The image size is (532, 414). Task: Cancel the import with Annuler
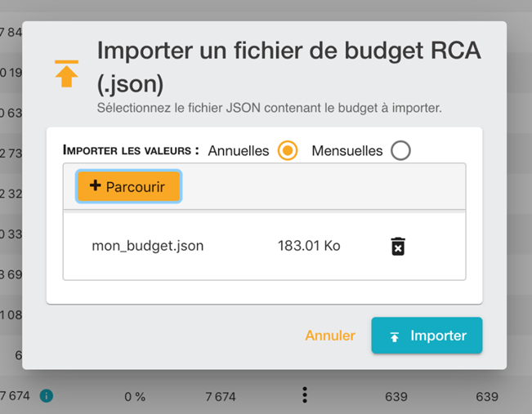coord(330,336)
